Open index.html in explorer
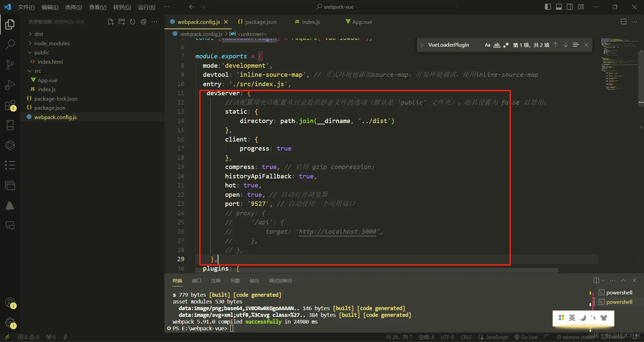The height and width of the screenshot is (342, 644). (92, 62)
